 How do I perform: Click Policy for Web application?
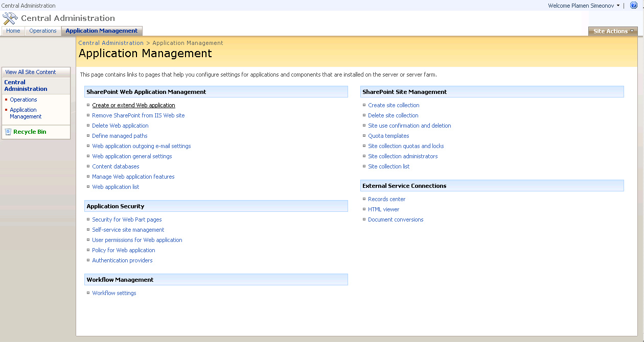click(x=124, y=250)
